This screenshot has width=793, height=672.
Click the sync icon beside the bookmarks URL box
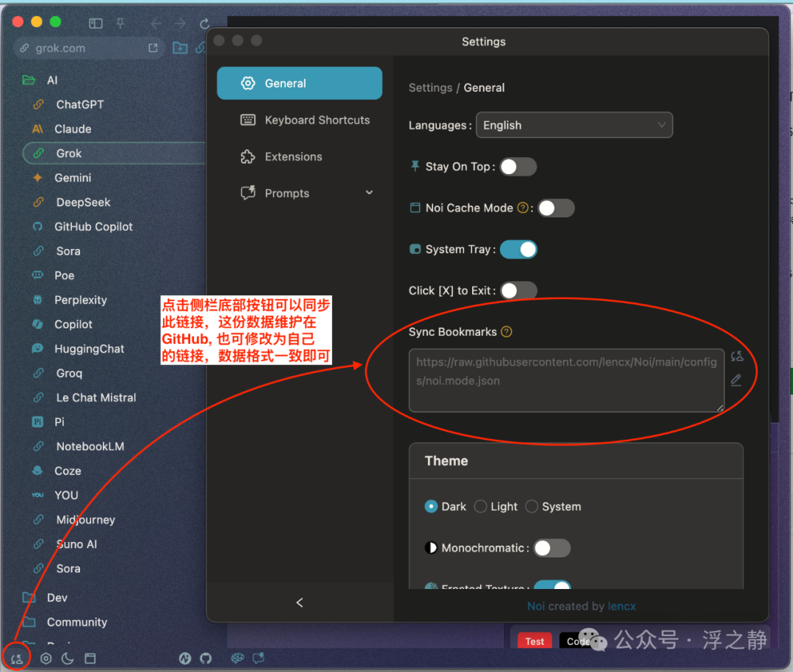(x=737, y=356)
